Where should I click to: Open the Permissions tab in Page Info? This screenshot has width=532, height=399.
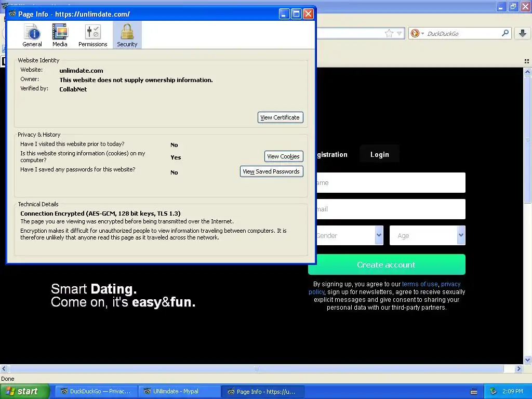[92, 35]
